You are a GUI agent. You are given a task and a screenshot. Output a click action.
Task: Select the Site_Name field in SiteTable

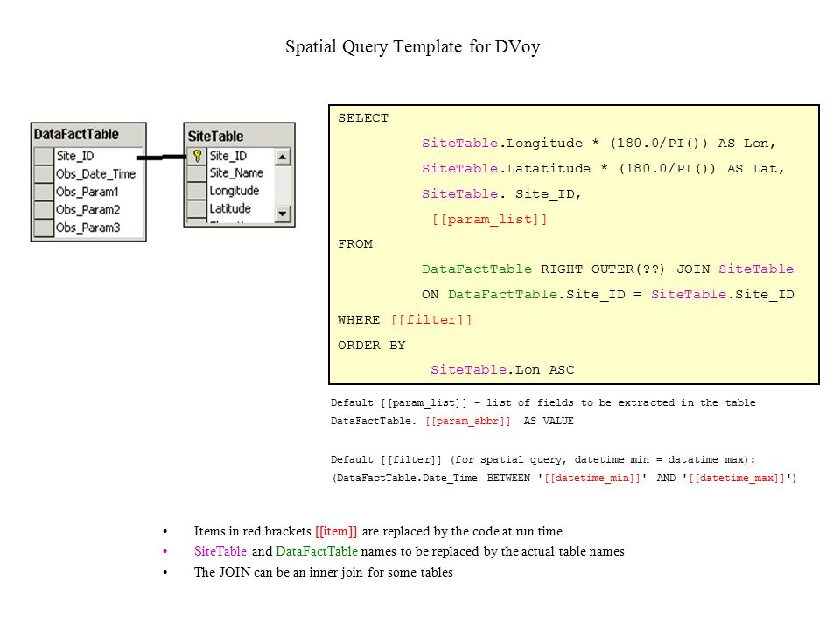236,173
